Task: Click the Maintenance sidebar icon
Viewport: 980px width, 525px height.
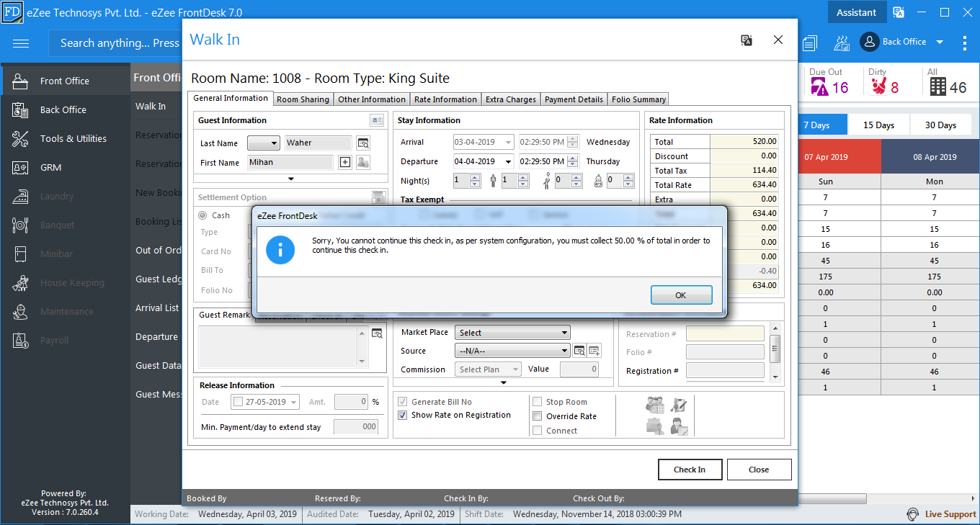Action: [20, 311]
